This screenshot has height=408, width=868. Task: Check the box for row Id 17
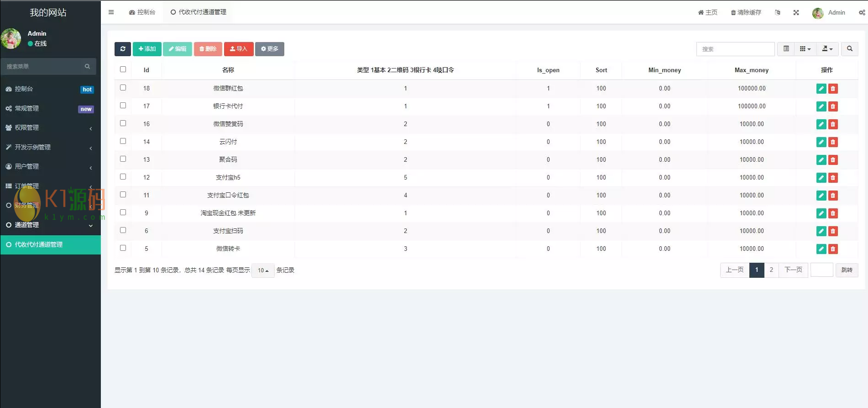pos(123,106)
